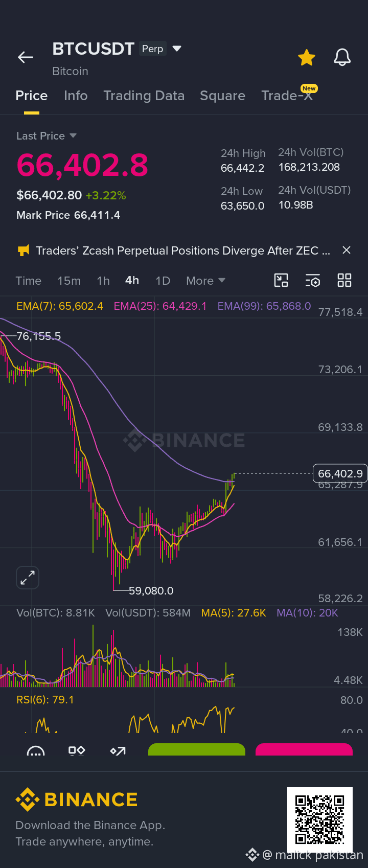368x868 pixels.
Task: Click the 24h Vol(BTC) value 168,213.208
Action: 309,167
